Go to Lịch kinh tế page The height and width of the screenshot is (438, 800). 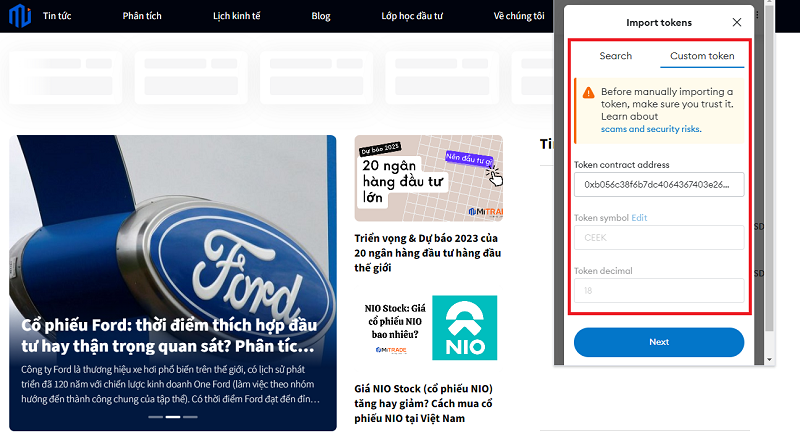(x=237, y=16)
